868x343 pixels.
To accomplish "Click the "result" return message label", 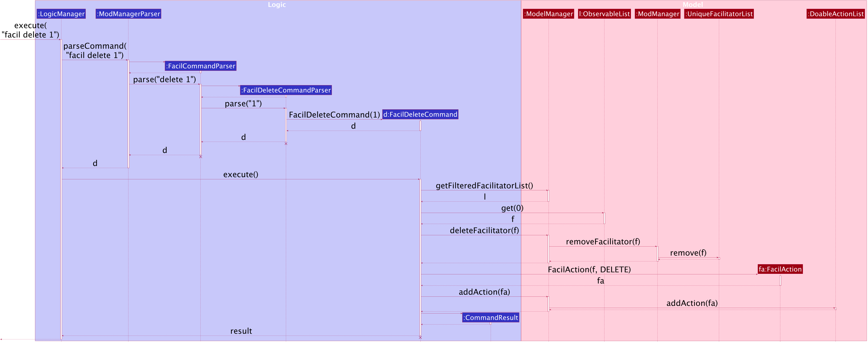I will point(241,331).
